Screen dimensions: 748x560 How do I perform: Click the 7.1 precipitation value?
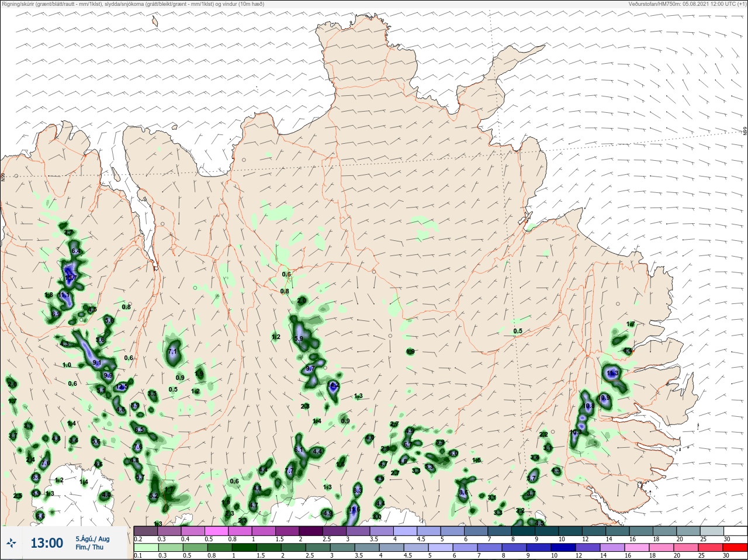coord(172,351)
